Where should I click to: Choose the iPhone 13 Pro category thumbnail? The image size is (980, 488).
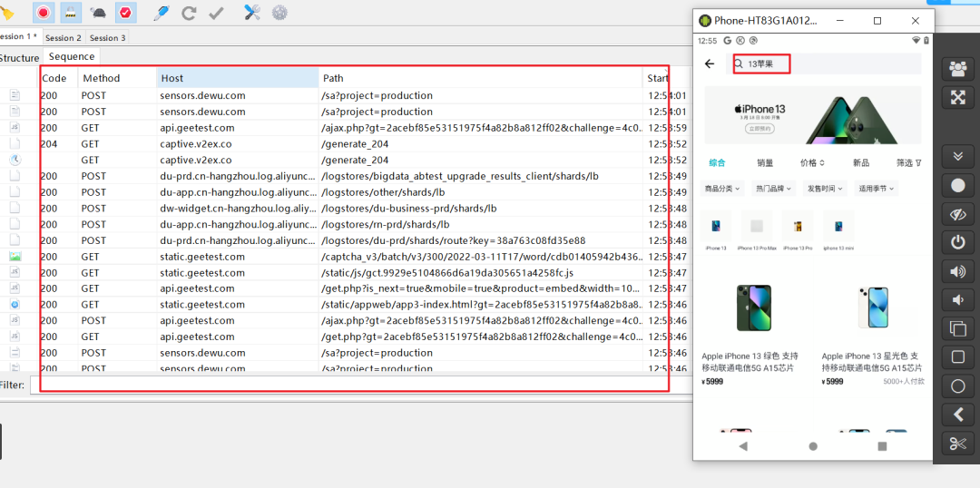(x=798, y=230)
